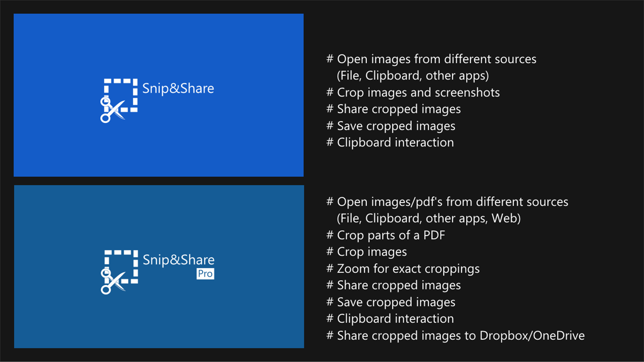
Task: Click first list's "Clipboard interaction" line
Action: pos(390,143)
